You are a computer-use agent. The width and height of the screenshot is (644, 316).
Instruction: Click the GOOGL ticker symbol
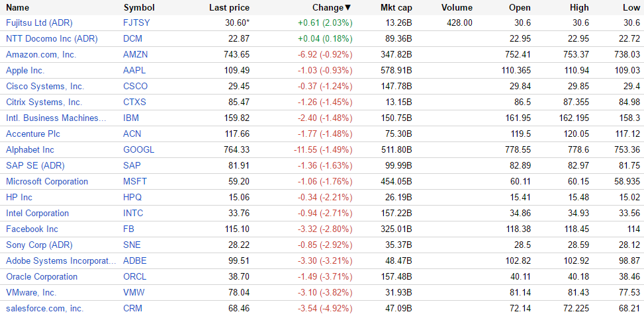pos(138,149)
